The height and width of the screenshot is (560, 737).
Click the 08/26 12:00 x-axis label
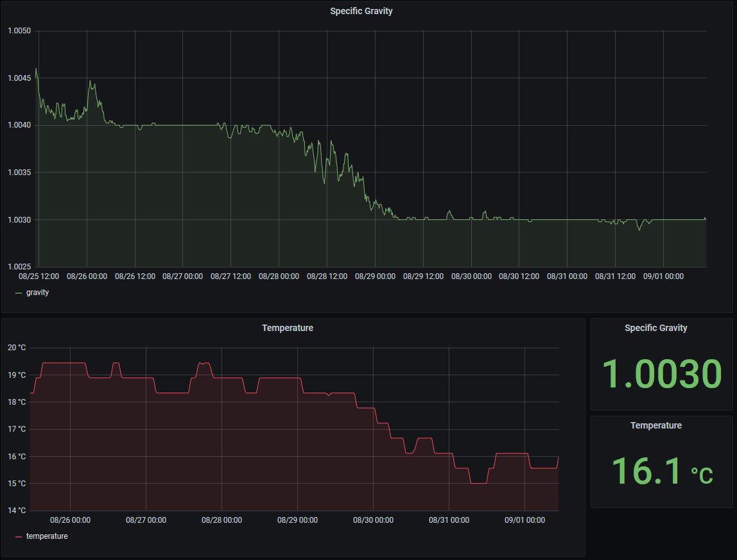[135, 276]
